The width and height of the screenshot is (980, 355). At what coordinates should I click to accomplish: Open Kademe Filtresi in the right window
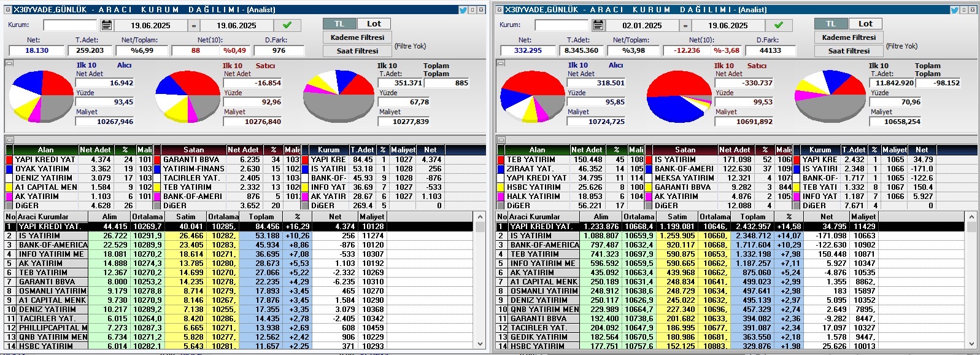pyautogui.click(x=849, y=37)
